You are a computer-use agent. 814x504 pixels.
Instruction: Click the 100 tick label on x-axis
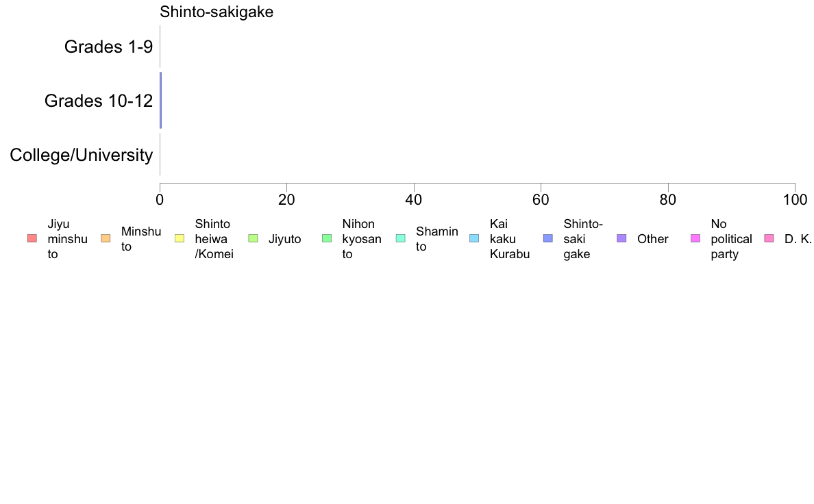[795, 200]
